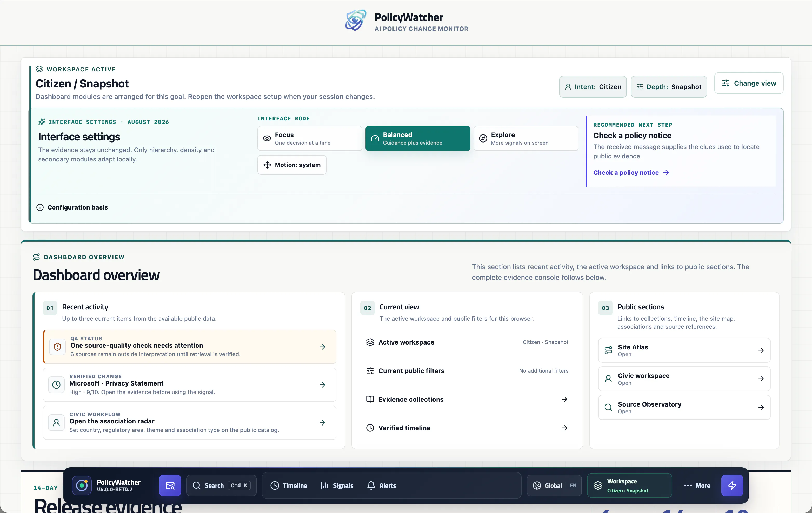
Task: Click the stacked layers icon beside Workspace Active
Action: click(39, 69)
